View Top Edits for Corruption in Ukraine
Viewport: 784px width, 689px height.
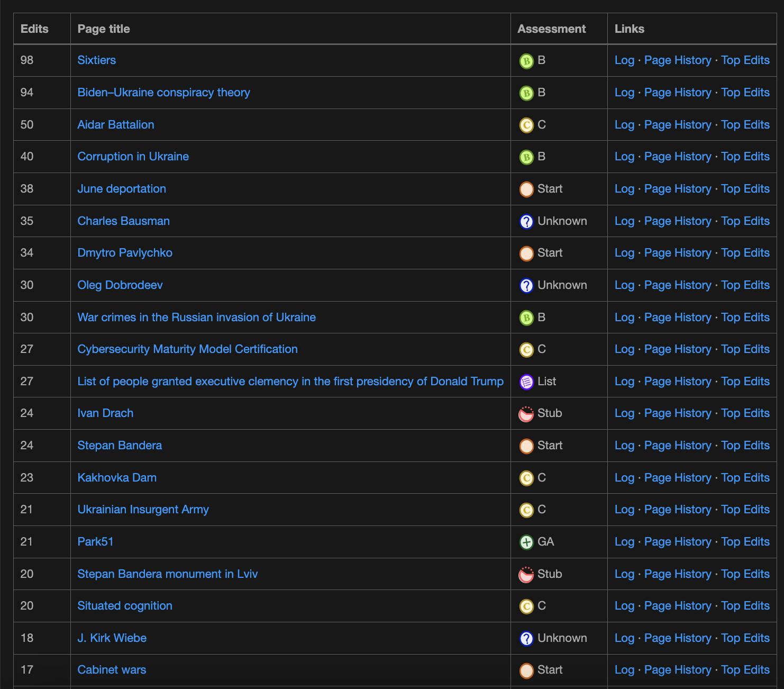[x=745, y=157]
